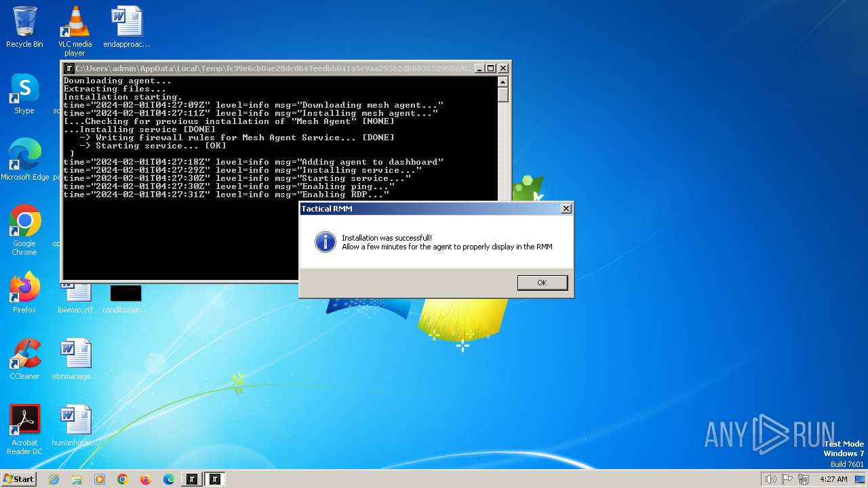Image resolution: width=868 pixels, height=488 pixels.
Task: Open the Recycle Bin desktop icon
Action: 24,27
